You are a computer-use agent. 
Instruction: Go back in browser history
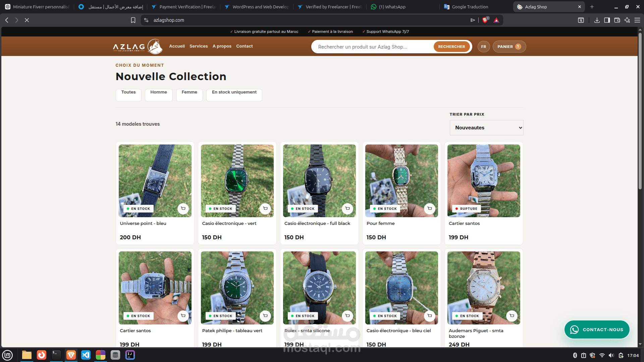7,20
